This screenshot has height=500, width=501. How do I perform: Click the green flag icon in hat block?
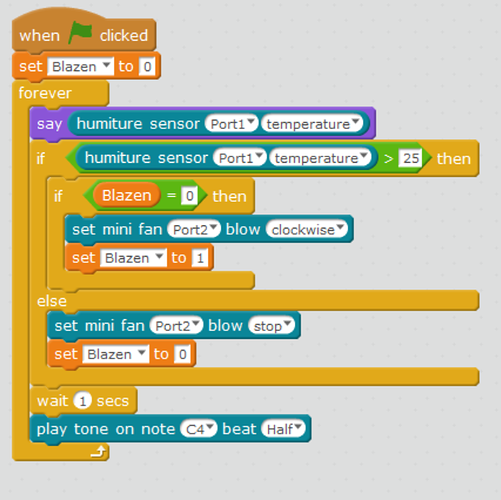click(x=80, y=33)
